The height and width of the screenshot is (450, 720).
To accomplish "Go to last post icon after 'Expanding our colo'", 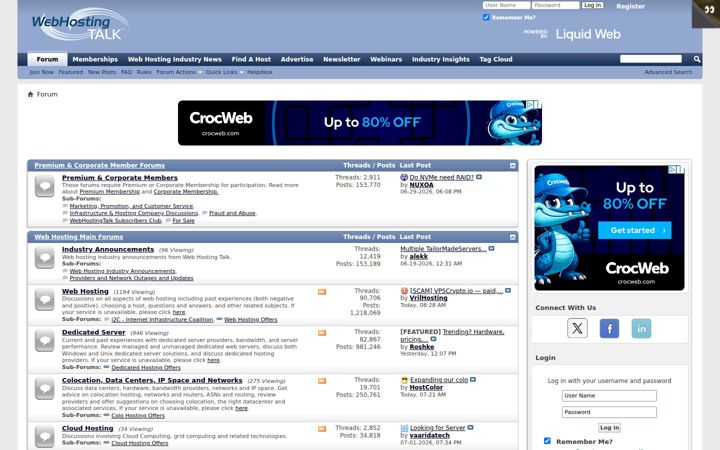I will [x=473, y=380].
